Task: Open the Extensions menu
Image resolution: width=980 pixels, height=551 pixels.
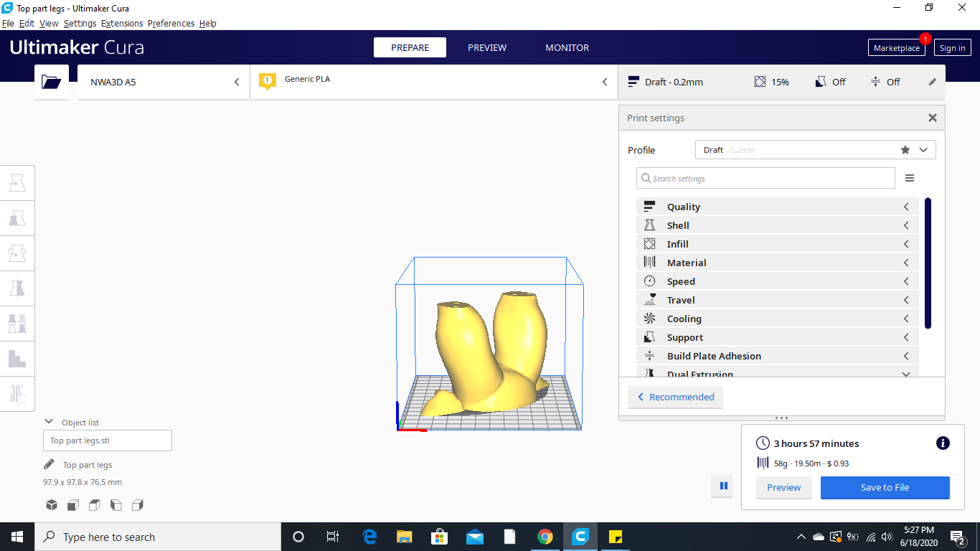Action: click(122, 23)
